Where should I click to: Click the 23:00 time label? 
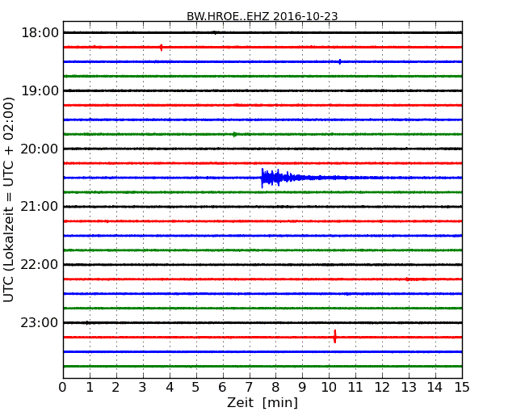click(40, 322)
